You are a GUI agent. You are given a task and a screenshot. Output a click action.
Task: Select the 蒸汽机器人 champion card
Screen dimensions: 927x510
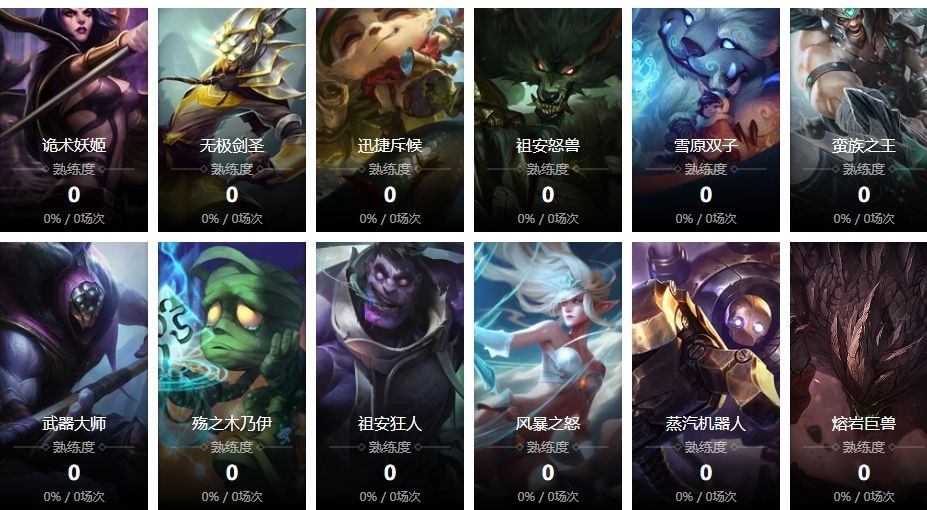(706, 376)
